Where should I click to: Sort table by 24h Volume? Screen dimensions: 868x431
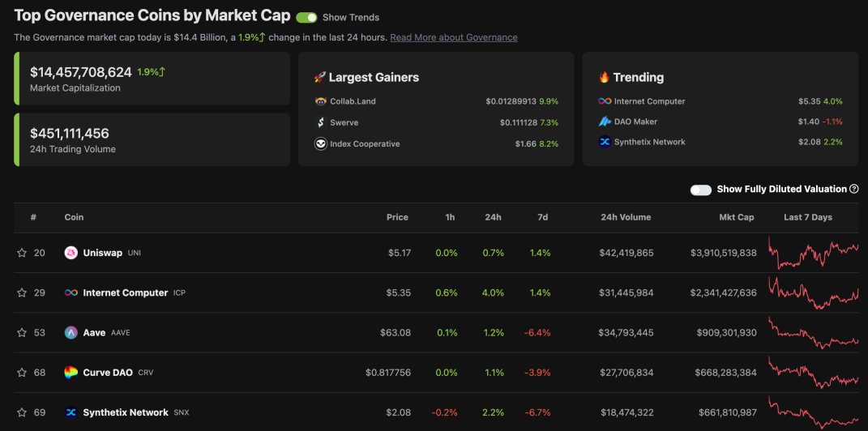626,217
